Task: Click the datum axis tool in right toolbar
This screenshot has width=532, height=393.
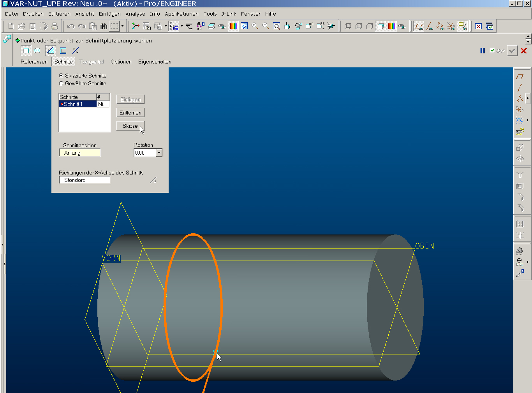Action: [520, 88]
